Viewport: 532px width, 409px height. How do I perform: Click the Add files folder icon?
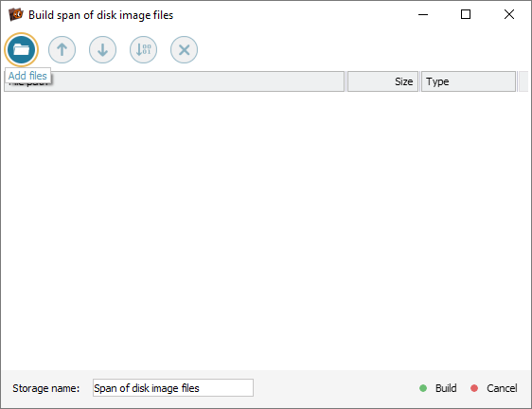point(21,49)
